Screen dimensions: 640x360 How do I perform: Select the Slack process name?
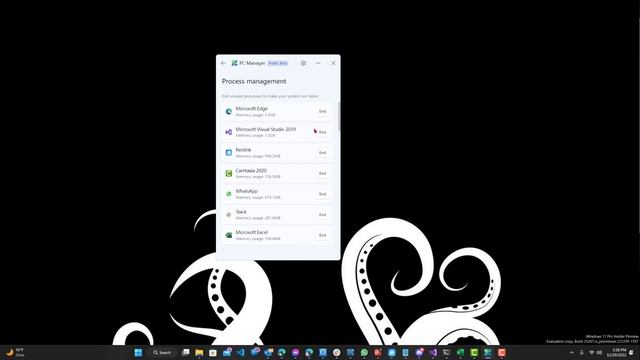point(241,212)
